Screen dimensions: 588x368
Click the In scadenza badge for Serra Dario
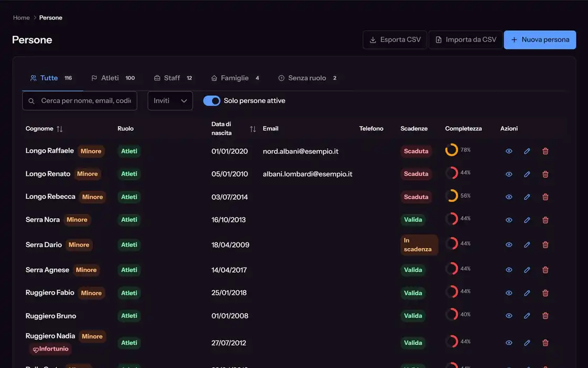419,245
